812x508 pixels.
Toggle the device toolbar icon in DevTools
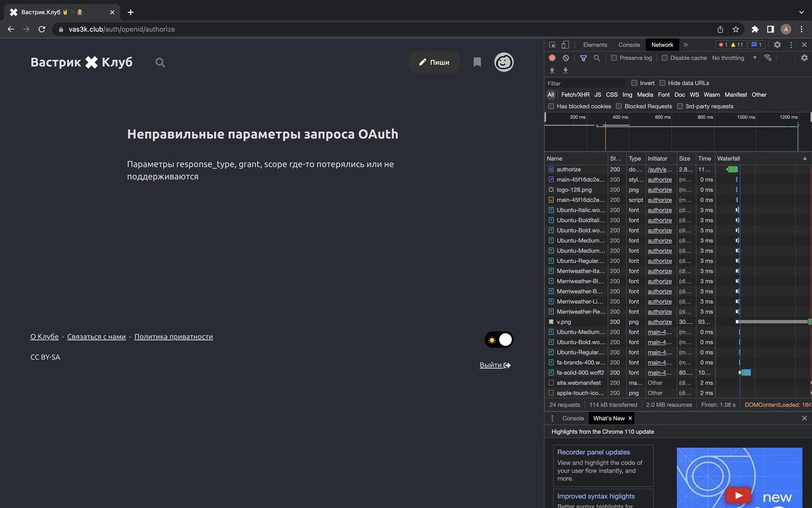[x=565, y=45]
